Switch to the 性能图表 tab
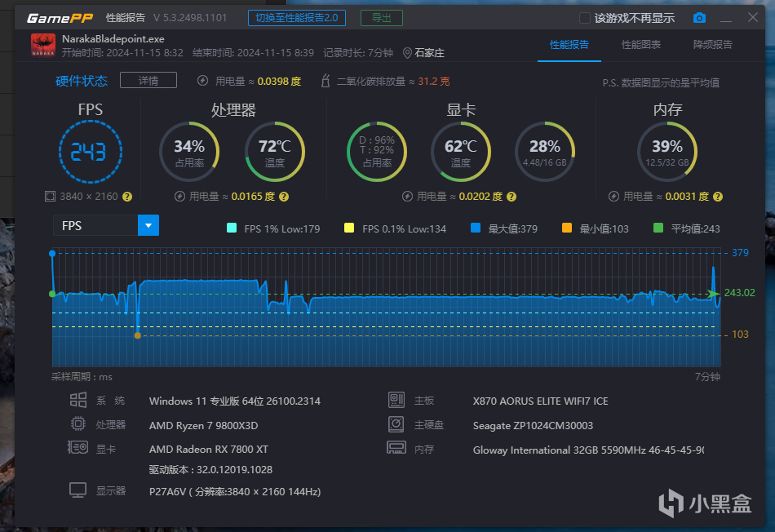 click(x=641, y=45)
